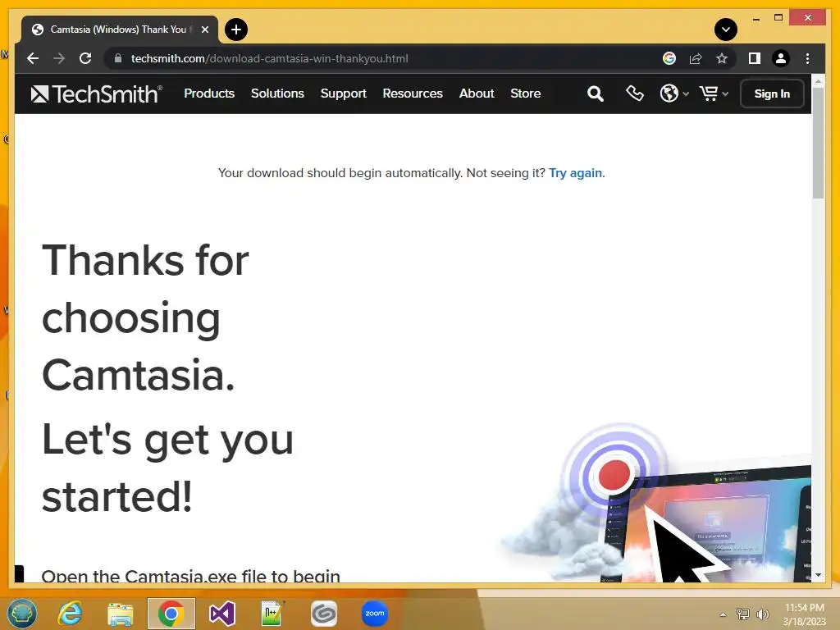Click the Sign In button
The width and height of the screenshot is (840, 630).
(x=772, y=94)
